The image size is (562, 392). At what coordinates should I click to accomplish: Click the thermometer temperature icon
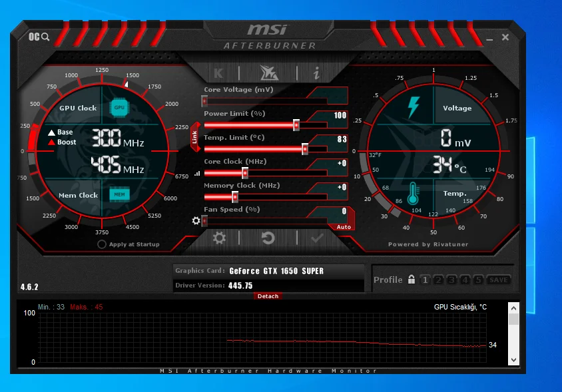[413, 193]
